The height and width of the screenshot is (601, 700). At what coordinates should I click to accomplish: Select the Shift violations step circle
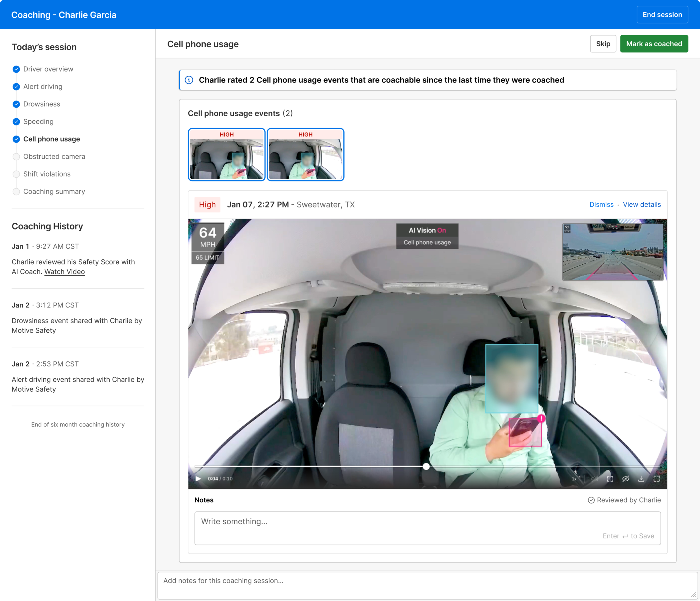pos(16,174)
